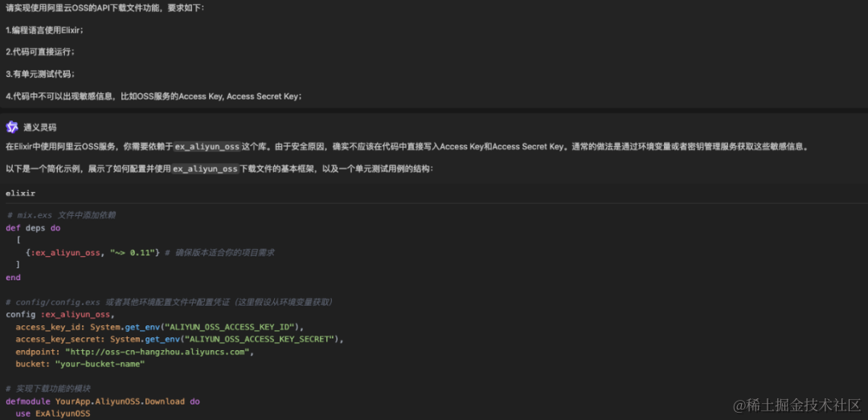The image size is (868, 420).
Task: Click requirement 4 about Access Key secrets
Action: point(154,96)
